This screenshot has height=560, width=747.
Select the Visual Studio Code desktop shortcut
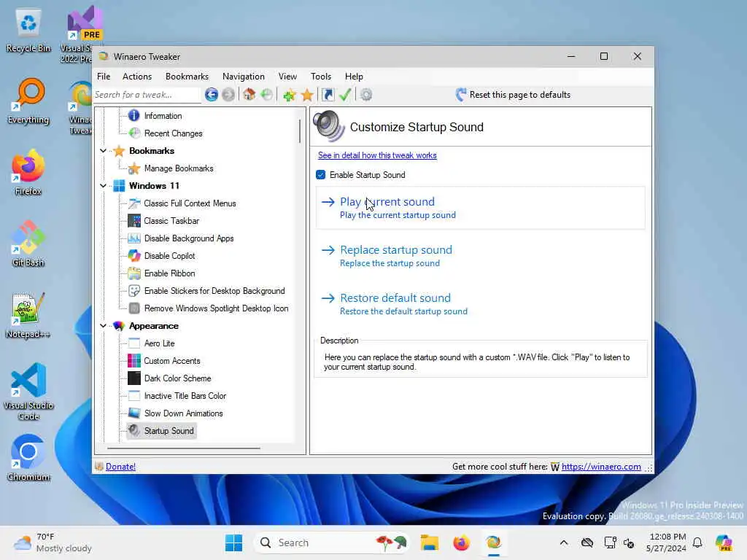coord(28,392)
